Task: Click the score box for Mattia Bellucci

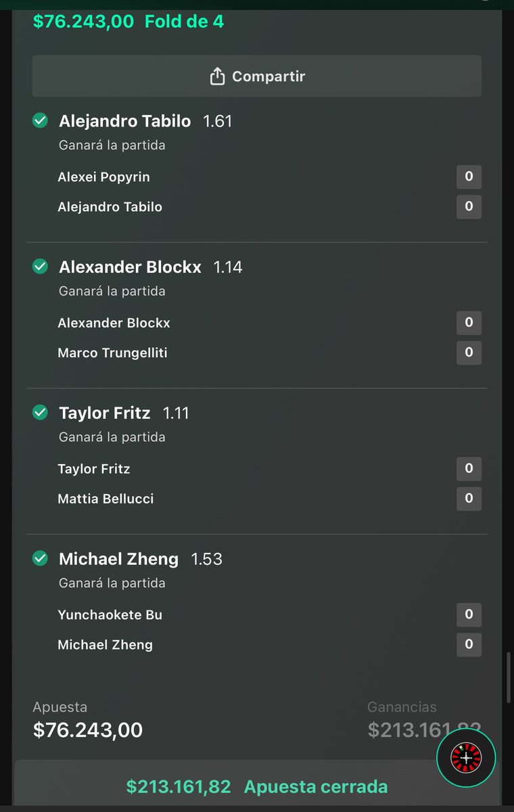Action: click(x=469, y=499)
